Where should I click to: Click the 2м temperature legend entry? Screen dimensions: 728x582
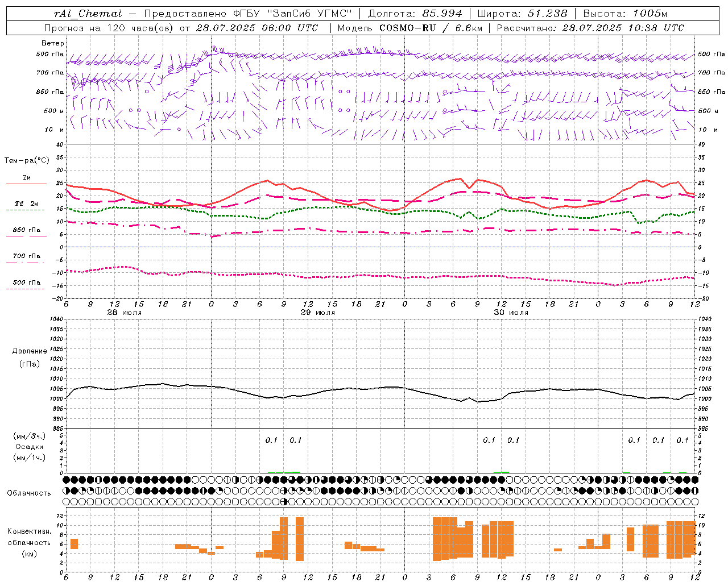(27, 177)
